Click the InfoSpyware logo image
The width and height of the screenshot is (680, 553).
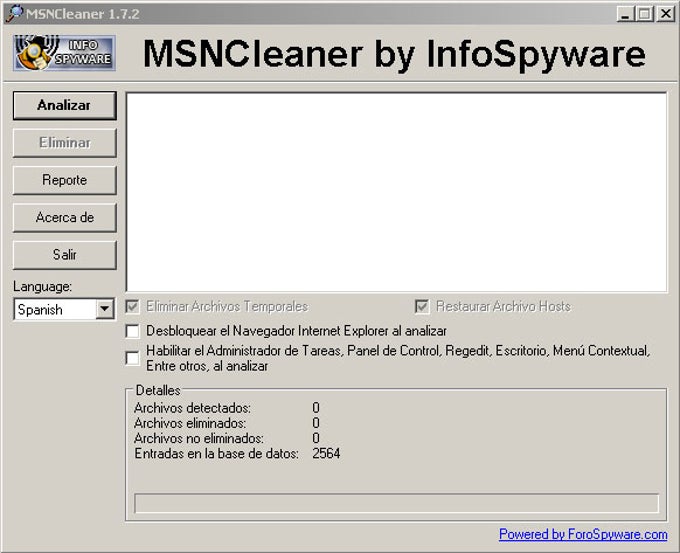64,53
